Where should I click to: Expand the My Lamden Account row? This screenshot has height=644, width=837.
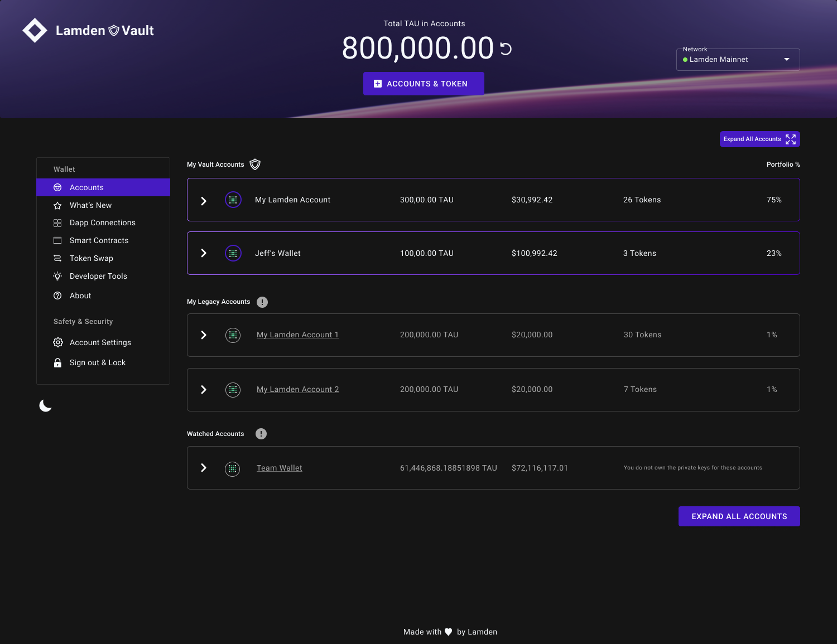pyautogui.click(x=204, y=201)
